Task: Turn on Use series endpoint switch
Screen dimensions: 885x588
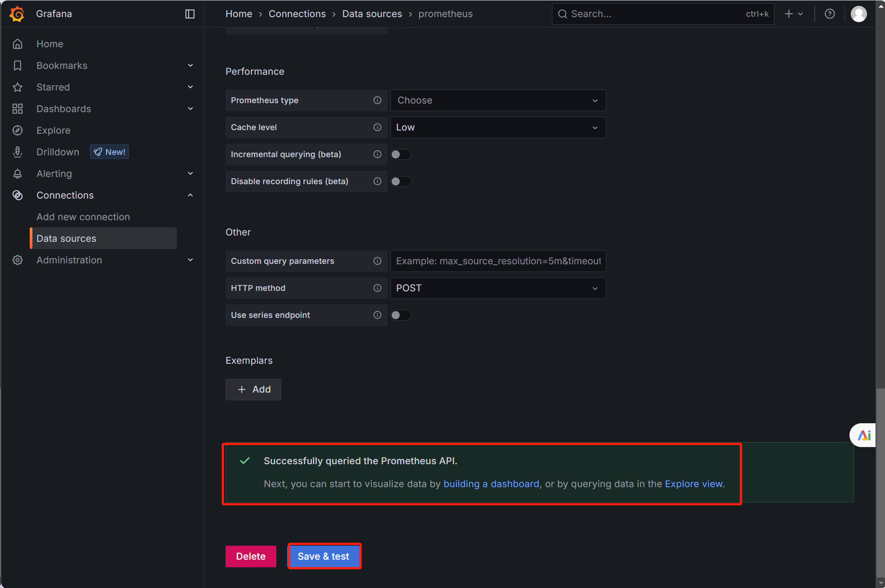Action: (401, 315)
